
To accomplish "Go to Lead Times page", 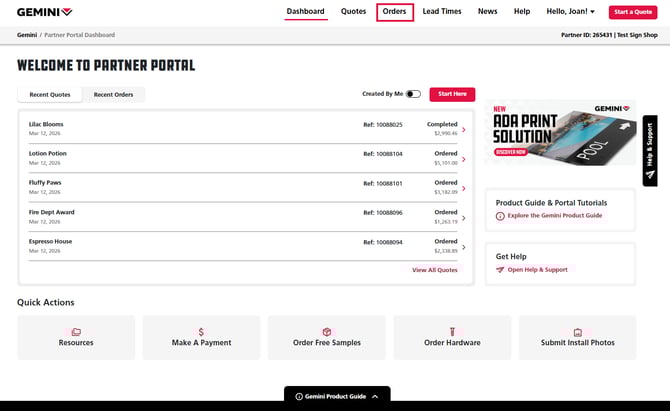I will tap(442, 12).
